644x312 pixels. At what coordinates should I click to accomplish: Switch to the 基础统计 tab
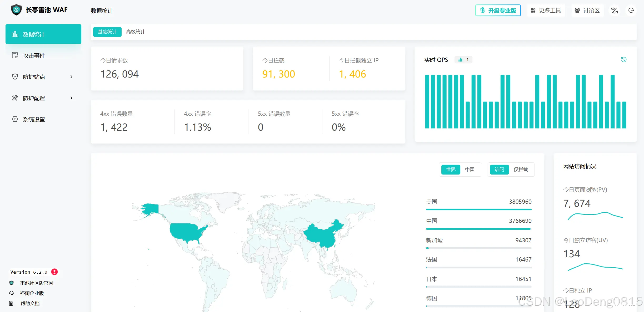107,32
